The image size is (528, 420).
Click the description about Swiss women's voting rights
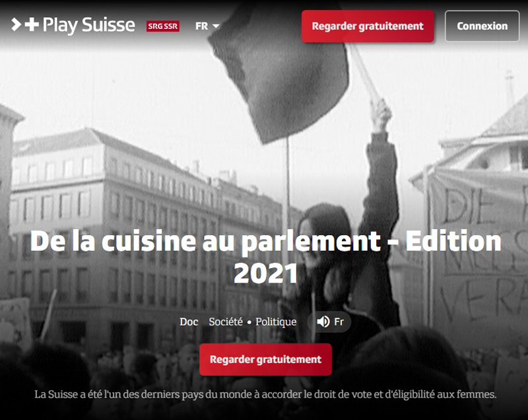click(x=265, y=394)
